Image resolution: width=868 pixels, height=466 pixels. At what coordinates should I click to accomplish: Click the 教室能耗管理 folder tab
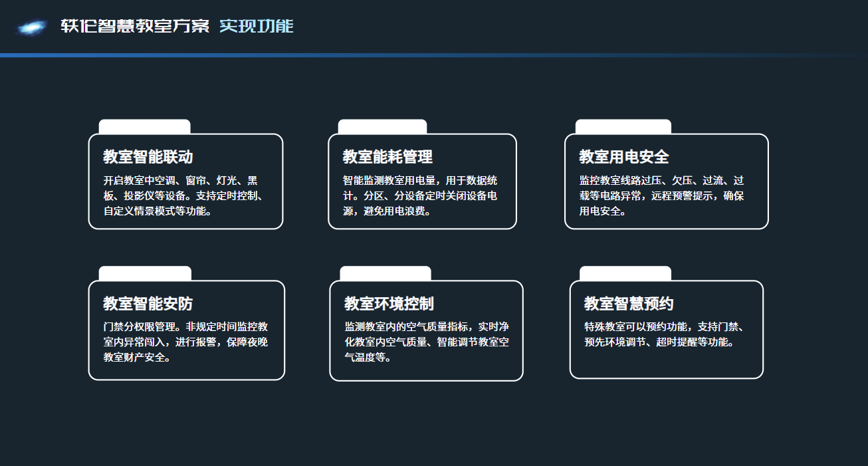[x=382, y=124]
